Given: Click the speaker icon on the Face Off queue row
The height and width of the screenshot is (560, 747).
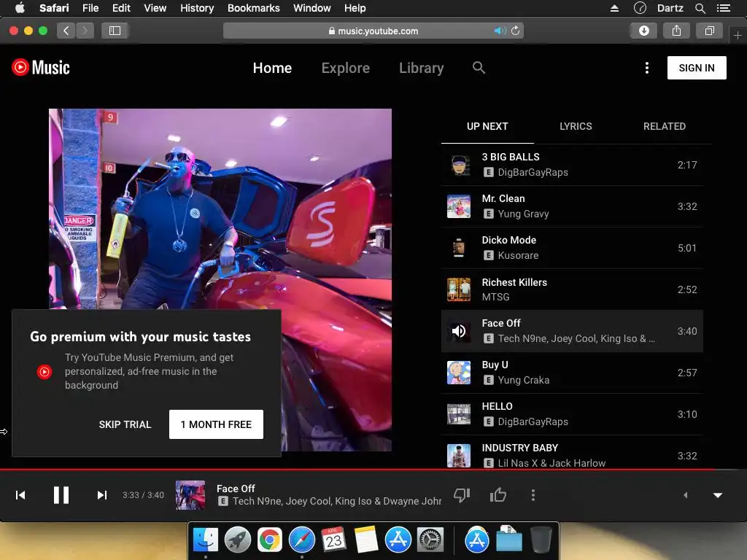Looking at the screenshot, I should click(459, 331).
